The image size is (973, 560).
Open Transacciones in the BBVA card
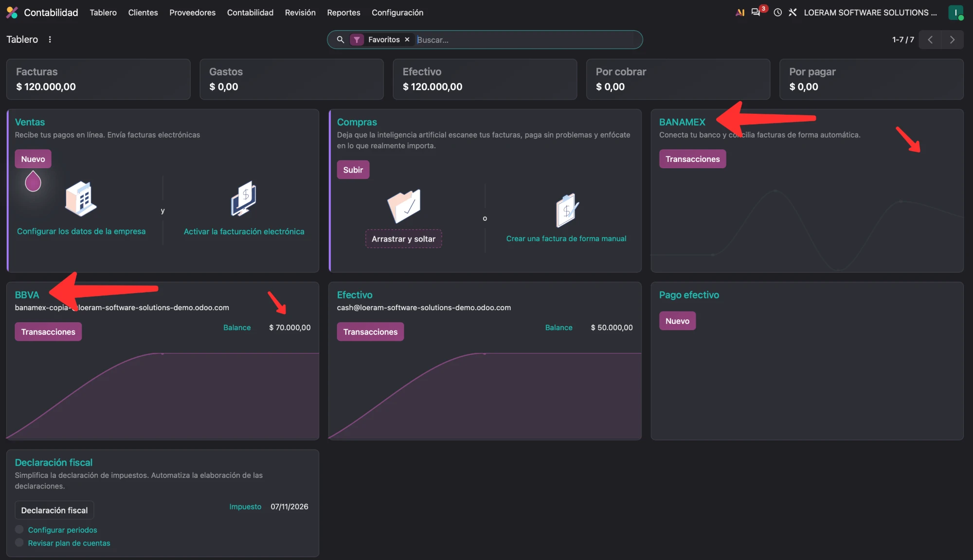[x=48, y=332]
